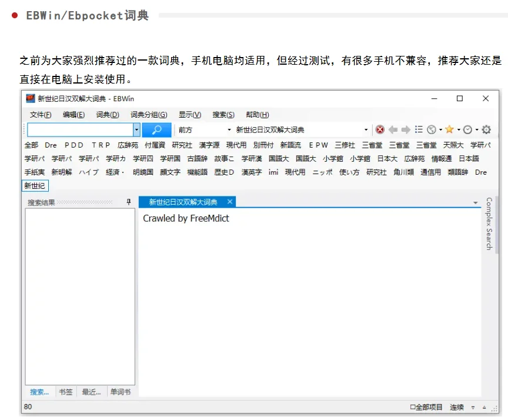
Task: Click the globe web search icon
Action: 432,129
